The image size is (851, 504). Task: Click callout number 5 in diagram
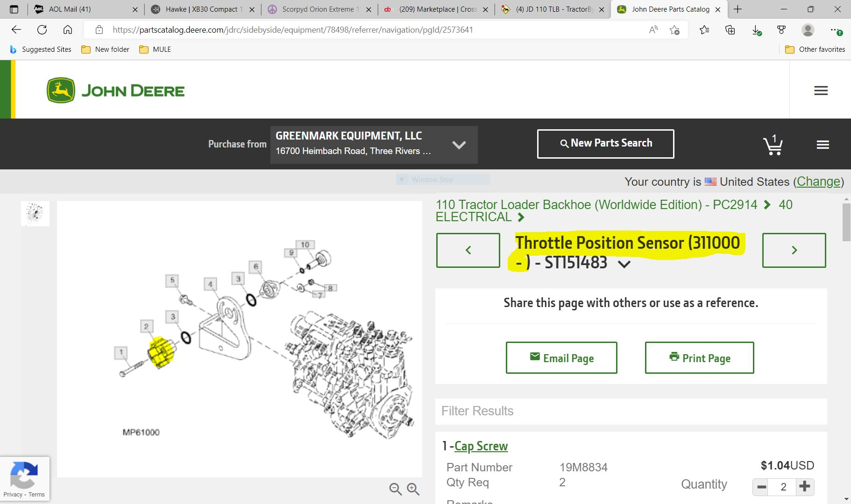172,280
